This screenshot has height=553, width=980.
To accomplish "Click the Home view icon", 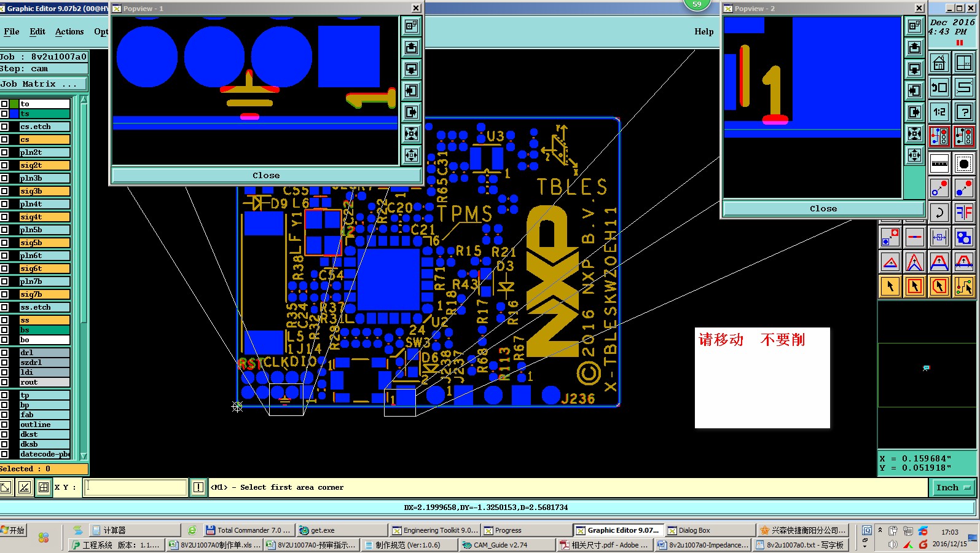I will point(939,63).
